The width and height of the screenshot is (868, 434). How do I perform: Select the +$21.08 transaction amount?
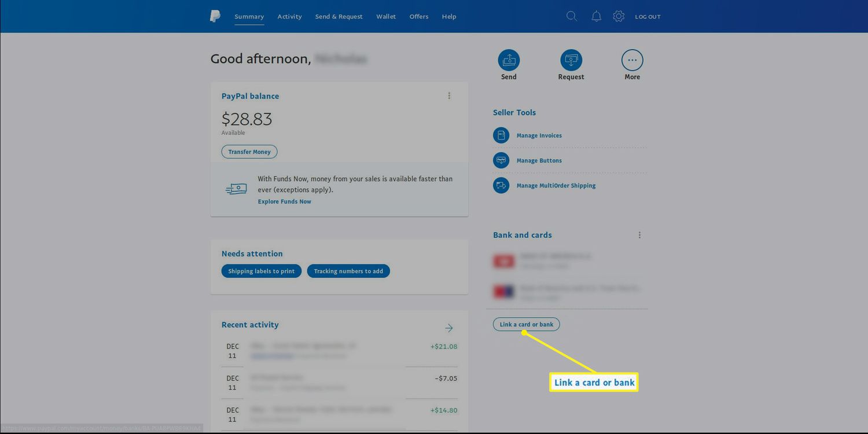tap(444, 347)
